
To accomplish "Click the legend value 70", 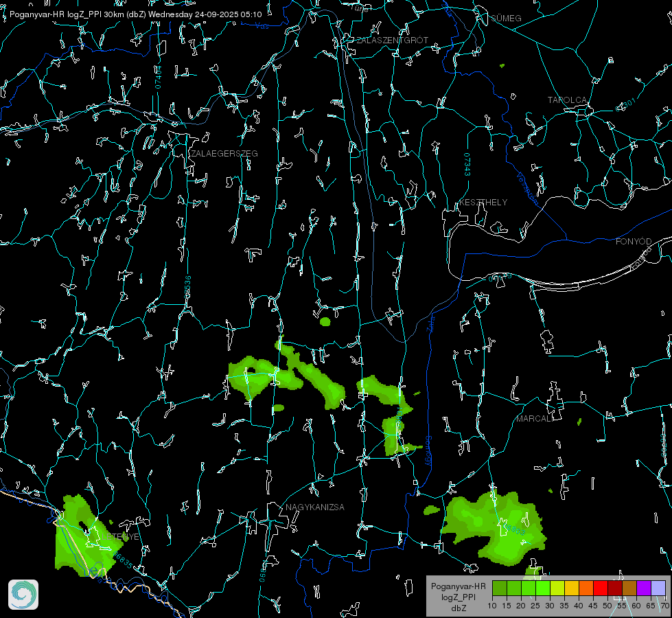I will (x=664, y=606).
